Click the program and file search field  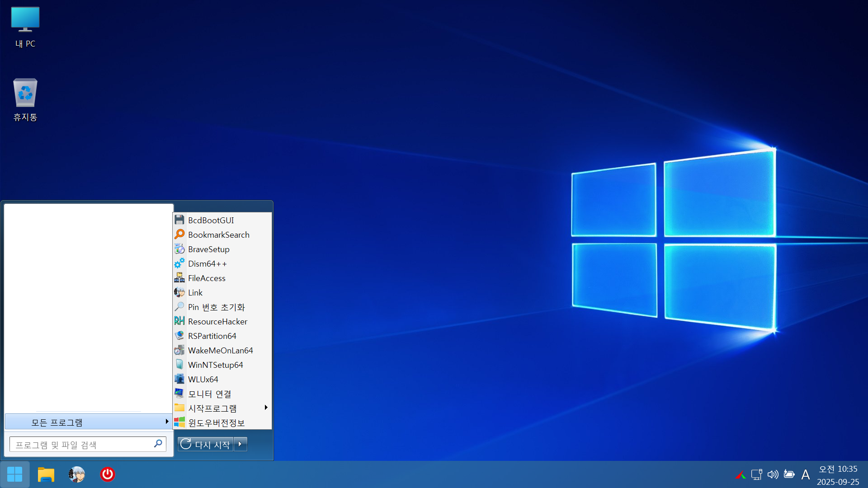click(81, 445)
